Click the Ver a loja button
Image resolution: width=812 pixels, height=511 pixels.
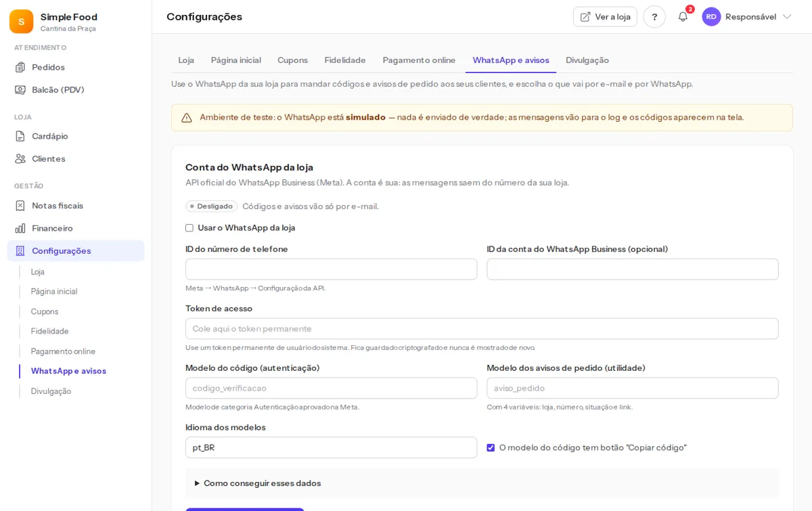605,17
